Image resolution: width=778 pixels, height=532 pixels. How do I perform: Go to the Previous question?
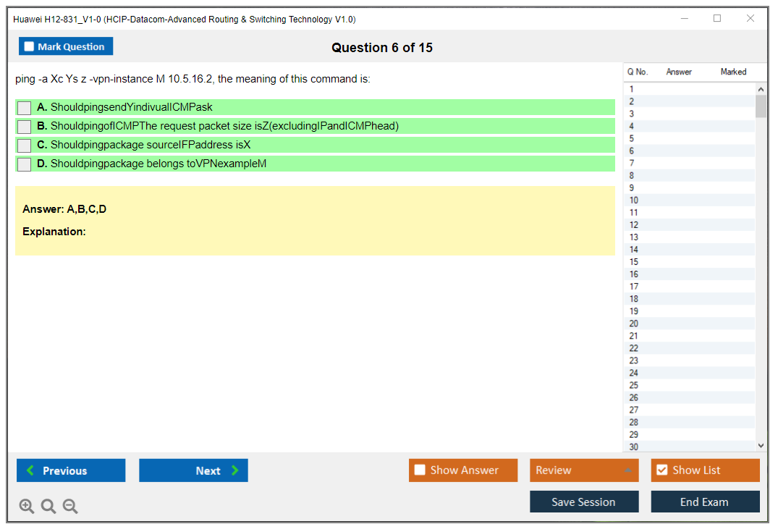pyautogui.click(x=71, y=470)
